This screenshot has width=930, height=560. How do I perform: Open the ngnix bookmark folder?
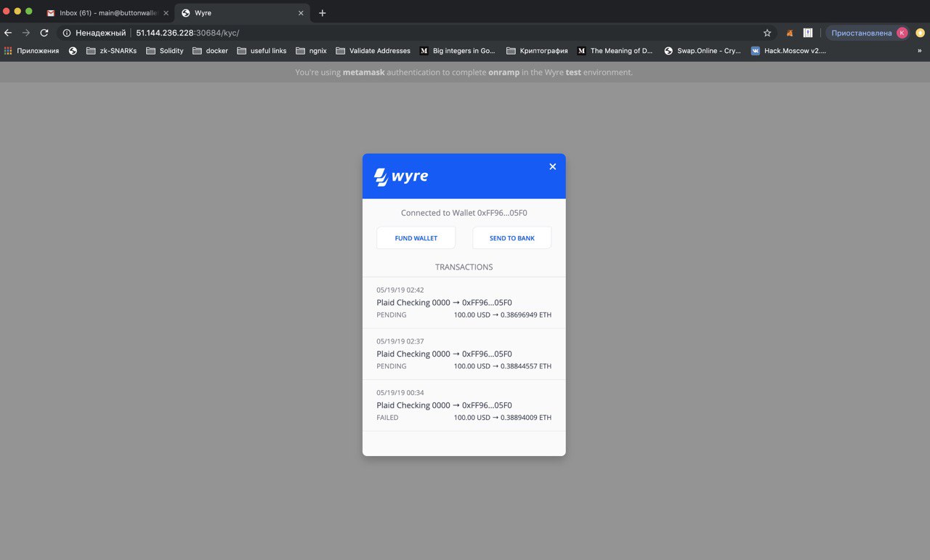(311, 51)
